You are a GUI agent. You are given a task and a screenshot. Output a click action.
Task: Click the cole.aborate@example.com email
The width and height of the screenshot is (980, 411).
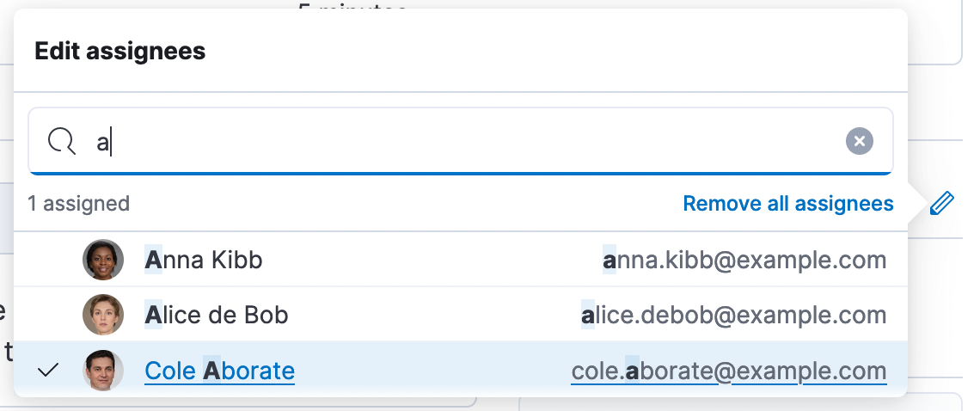tap(729, 371)
